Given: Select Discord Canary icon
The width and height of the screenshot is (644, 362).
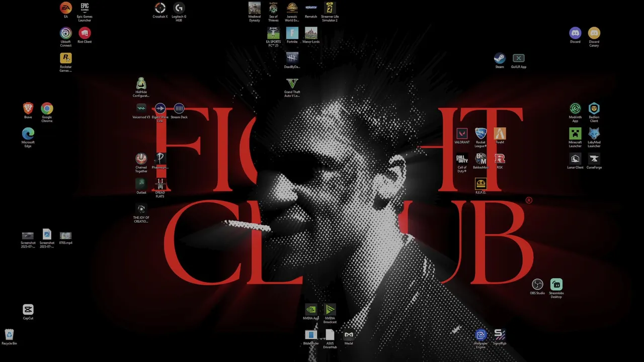Looking at the screenshot, I should tap(594, 33).
